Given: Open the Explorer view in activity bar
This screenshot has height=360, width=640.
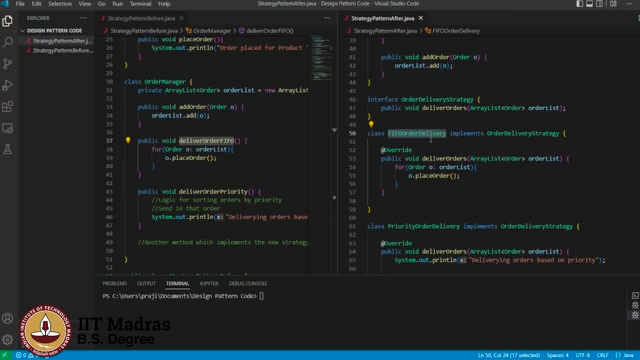Looking at the screenshot, I should pos(7,21).
